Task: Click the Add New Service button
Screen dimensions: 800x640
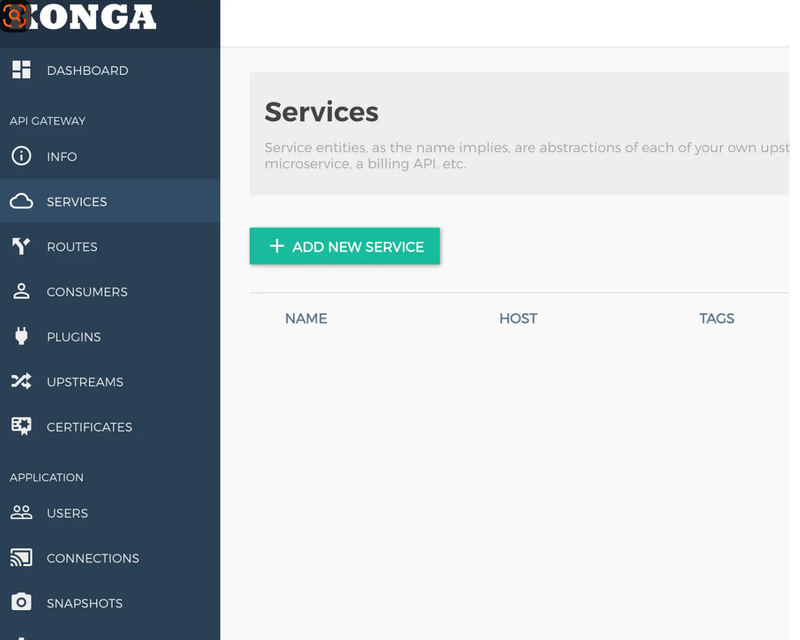Action: coord(344,246)
